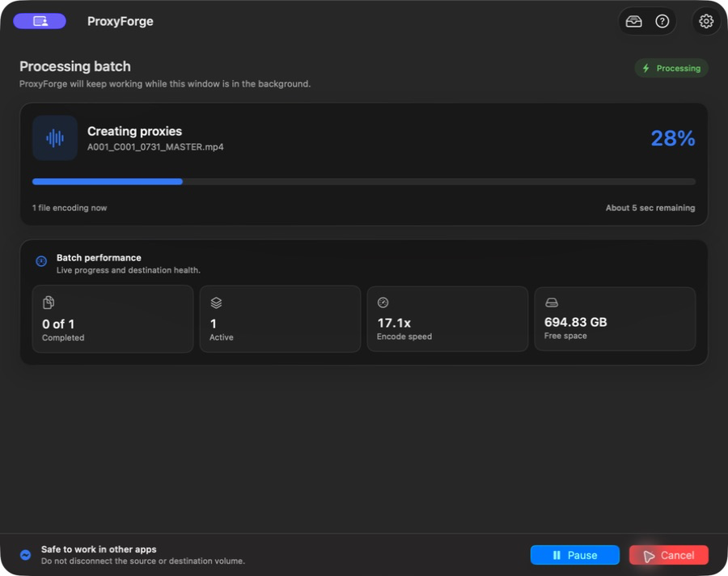Click the lightning bolt in Processing badge
Image resolution: width=728 pixels, height=576 pixels.
645,68
